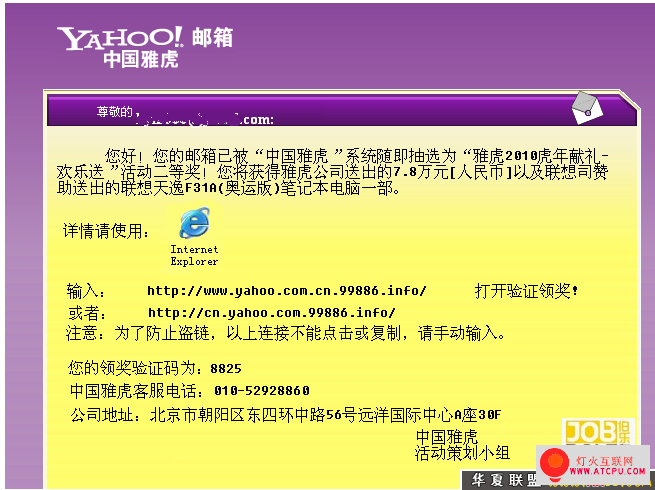Click the 活动策划小组 signature

tap(462, 453)
